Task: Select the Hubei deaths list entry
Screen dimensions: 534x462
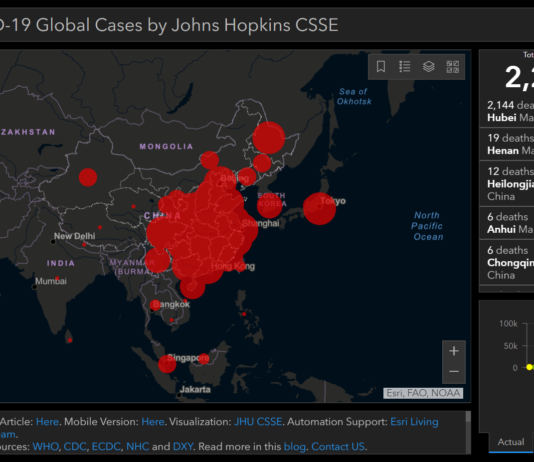Action: (x=506, y=112)
